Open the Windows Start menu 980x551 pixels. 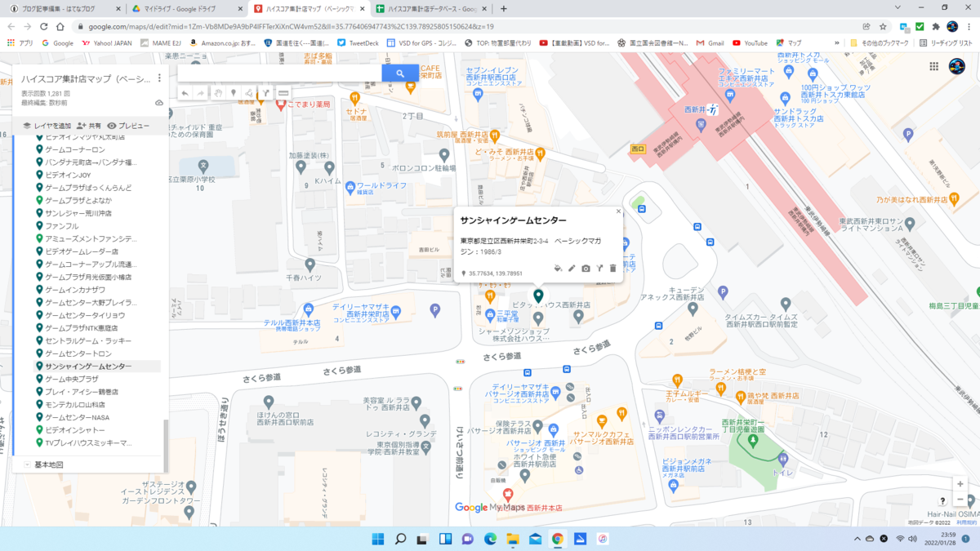[x=379, y=539]
